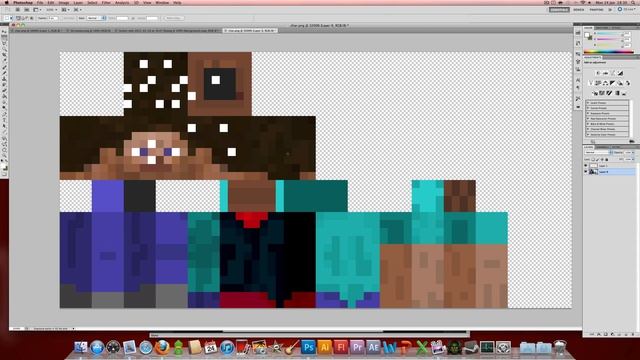Launch Bridge from the application bar
This screenshot has height=360, width=640.
point(18,9)
